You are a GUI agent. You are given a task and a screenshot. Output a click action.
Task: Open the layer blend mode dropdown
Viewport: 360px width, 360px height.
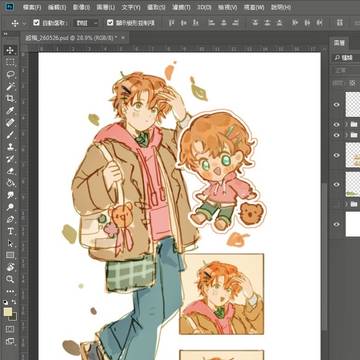(x=345, y=70)
